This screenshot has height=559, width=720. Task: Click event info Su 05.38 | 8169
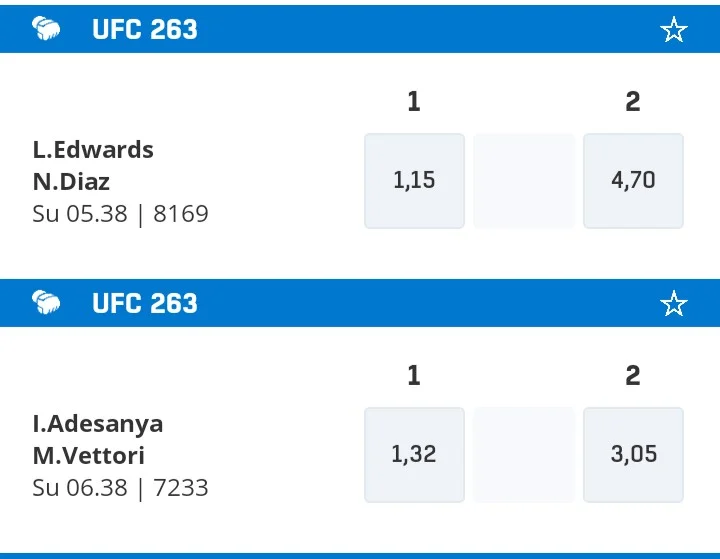[120, 214]
